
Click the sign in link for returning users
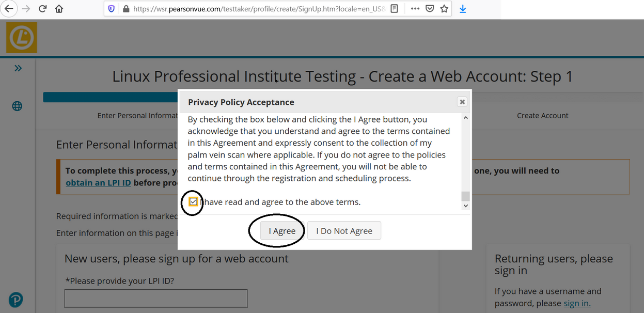pos(577,303)
